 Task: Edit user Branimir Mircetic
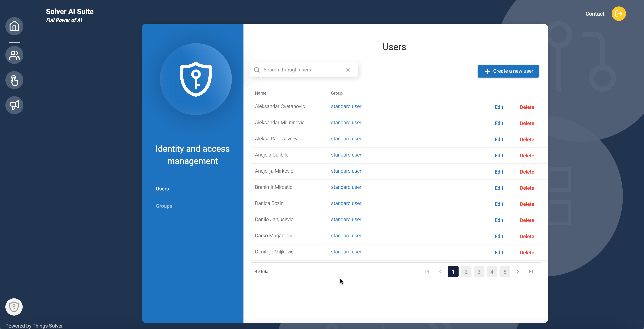[499, 188]
